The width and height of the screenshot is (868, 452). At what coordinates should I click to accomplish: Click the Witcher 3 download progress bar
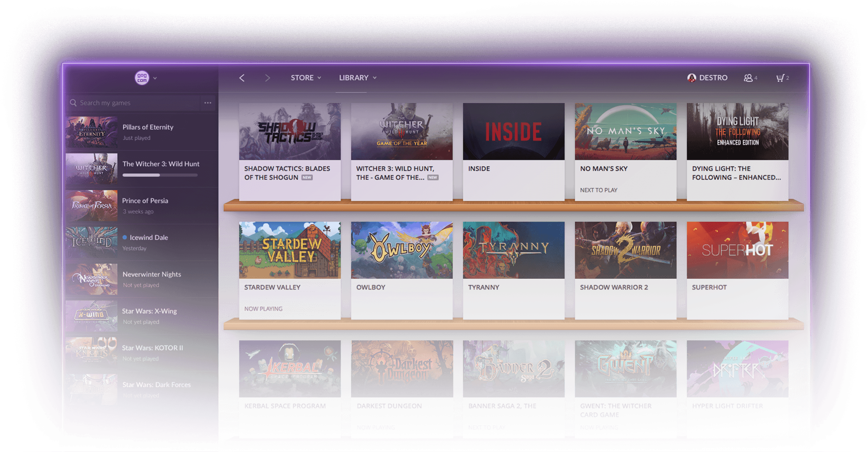point(160,175)
